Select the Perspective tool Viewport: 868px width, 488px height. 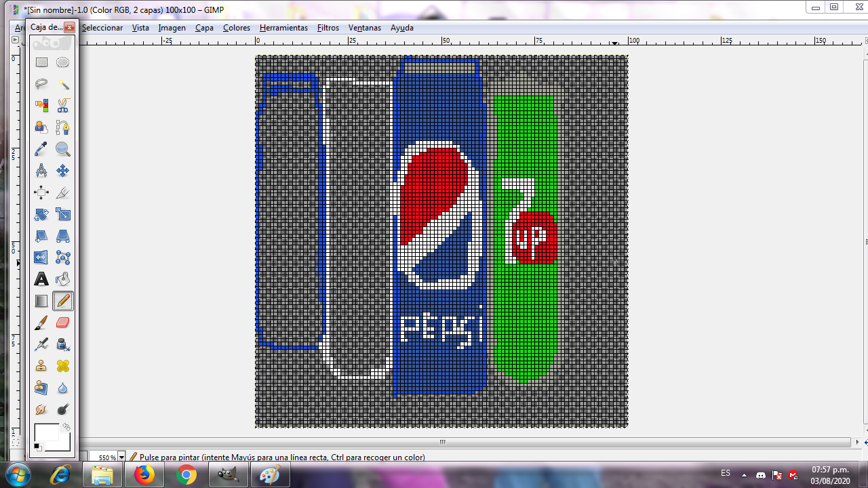tap(63, 236)
